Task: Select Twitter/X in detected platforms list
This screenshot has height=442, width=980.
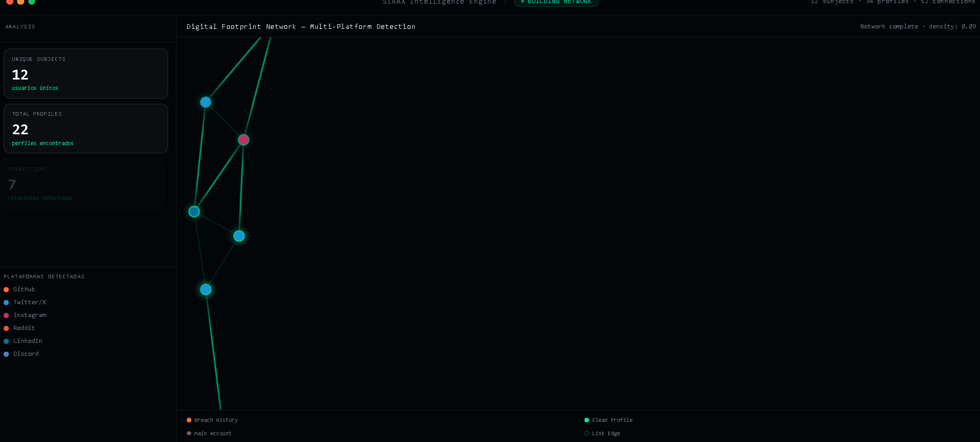Action: coord(29,303)
